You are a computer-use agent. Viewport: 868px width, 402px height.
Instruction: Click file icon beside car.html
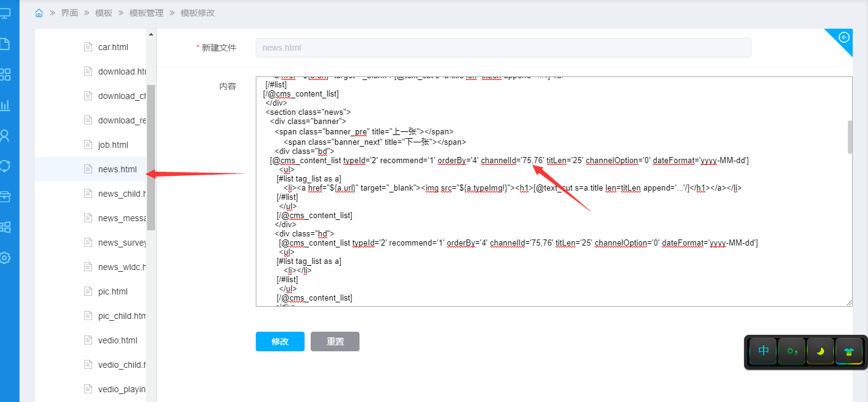(x=88, y=47)
